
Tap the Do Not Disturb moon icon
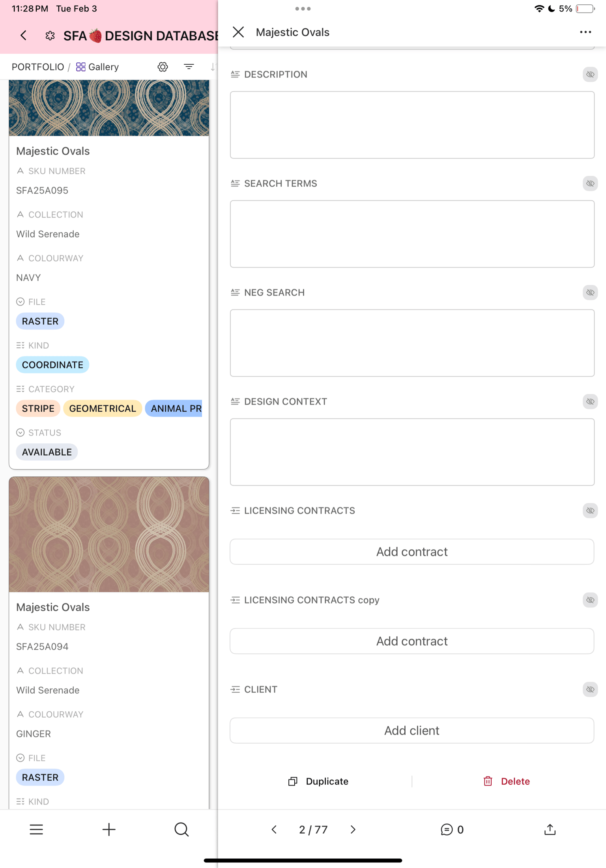tap(552, 9)
